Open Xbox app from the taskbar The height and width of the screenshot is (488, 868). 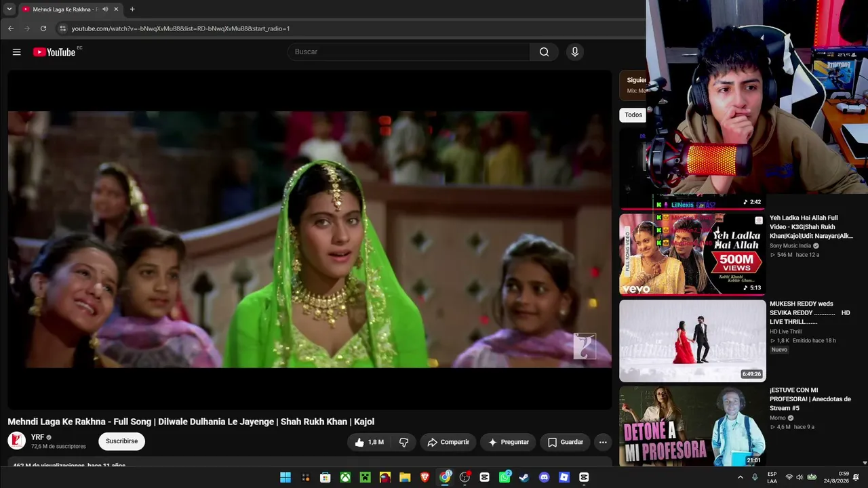click(345, 478)
